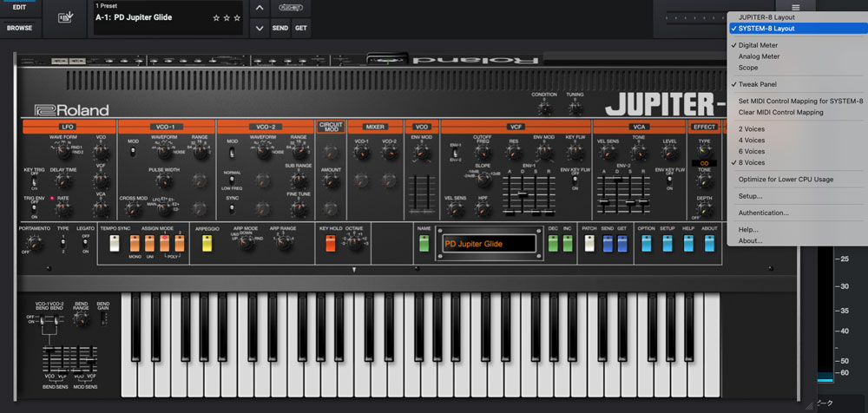Toggle the KEY HOLD button
This screenshot has height=413, width=868.
(x=331, y=243)
